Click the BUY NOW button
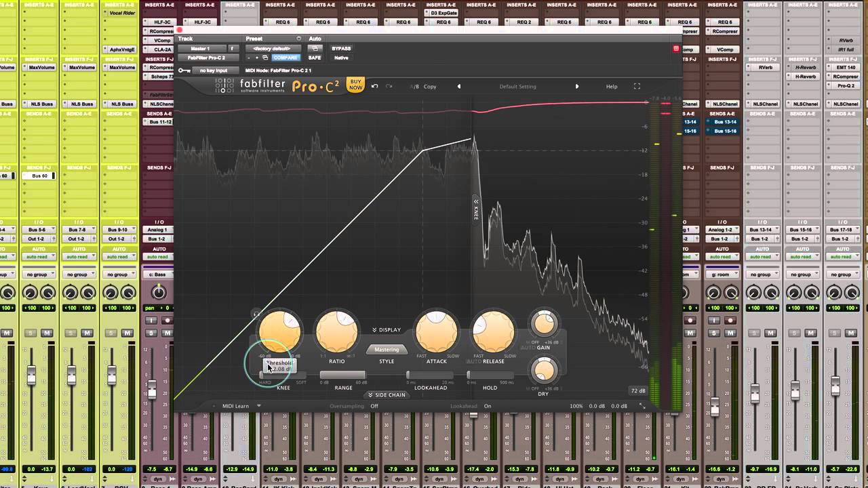 click(355, 85)
